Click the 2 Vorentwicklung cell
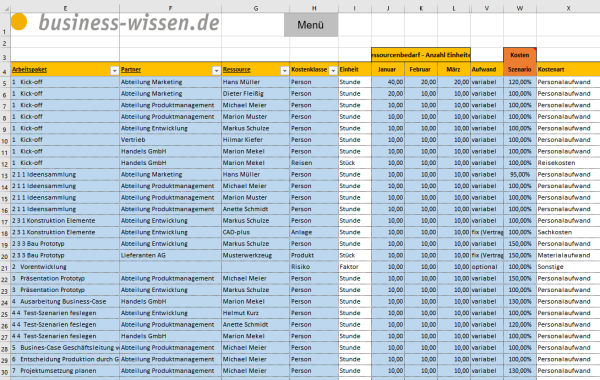This screenshot has width=600, height=380. click(x=65, y=267)
